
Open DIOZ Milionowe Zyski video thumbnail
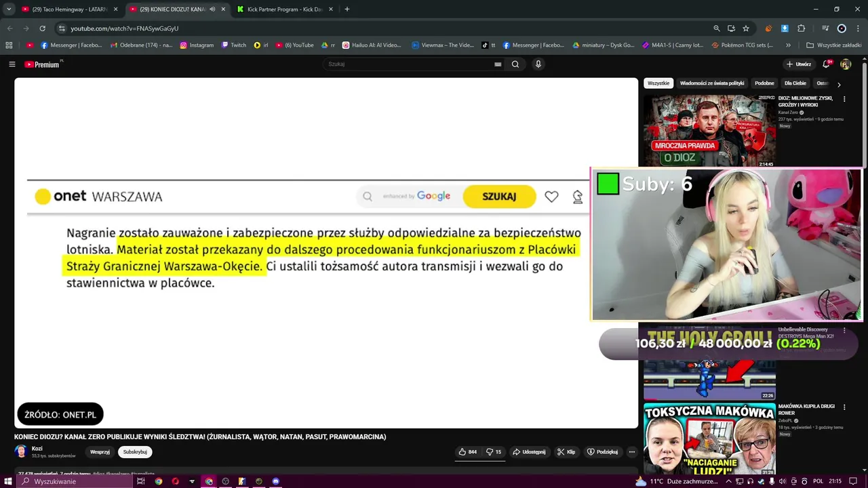point(709,131)
